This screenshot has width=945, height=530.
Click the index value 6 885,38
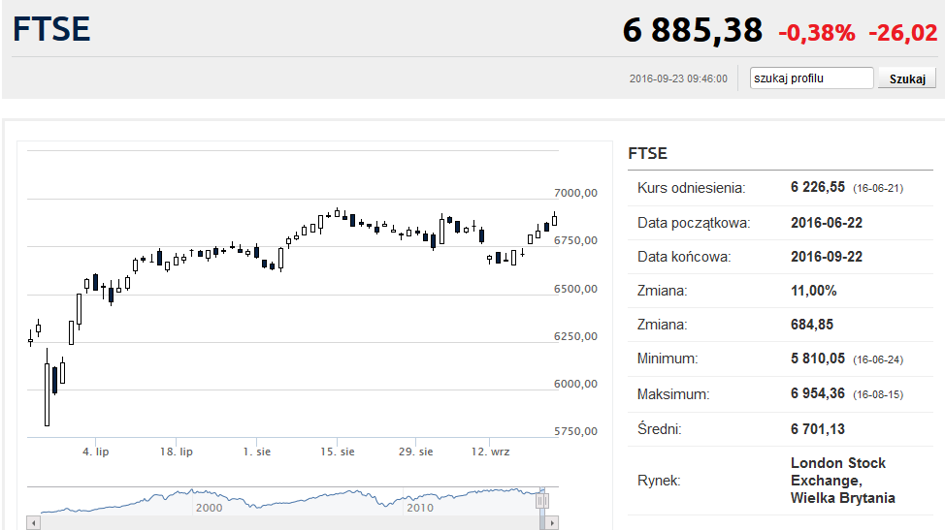point(692,30)
